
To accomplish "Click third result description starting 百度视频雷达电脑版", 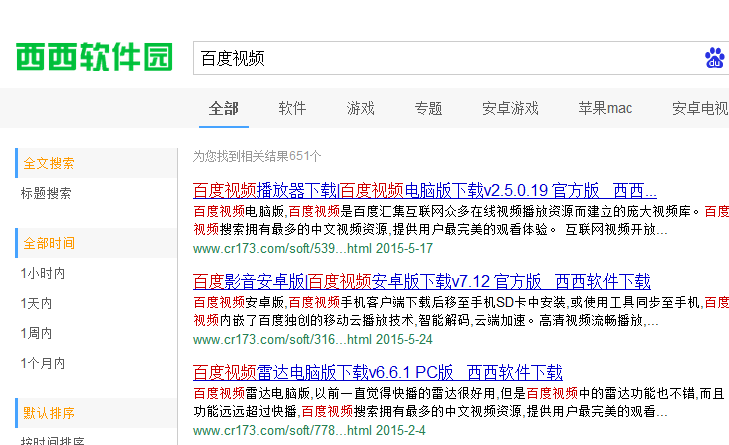I will 459,402.
